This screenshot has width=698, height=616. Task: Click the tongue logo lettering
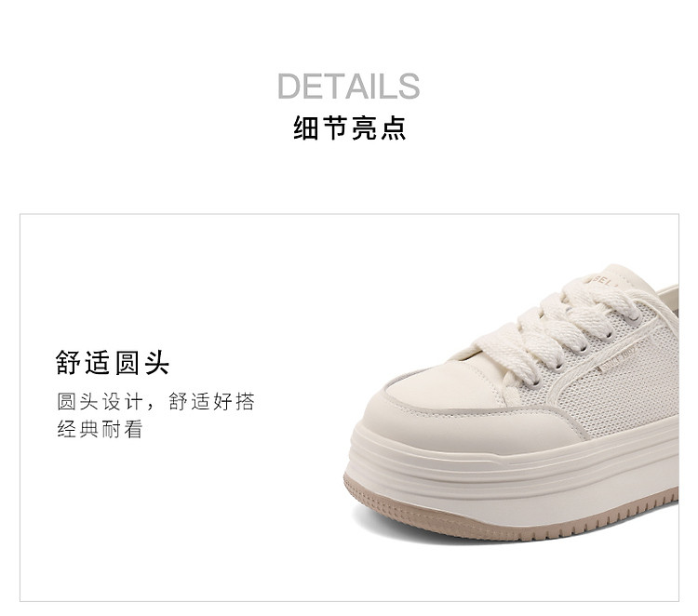pos(599,279)
